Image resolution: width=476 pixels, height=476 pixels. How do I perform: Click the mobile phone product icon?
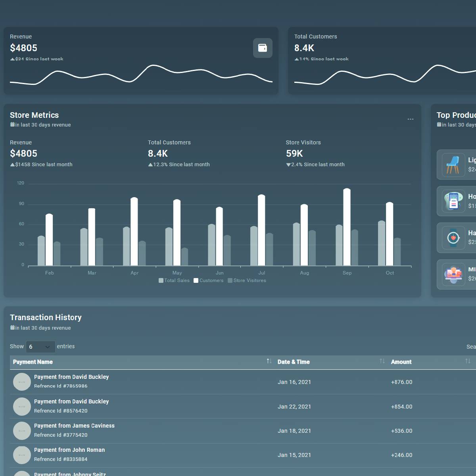coord(453,201)
